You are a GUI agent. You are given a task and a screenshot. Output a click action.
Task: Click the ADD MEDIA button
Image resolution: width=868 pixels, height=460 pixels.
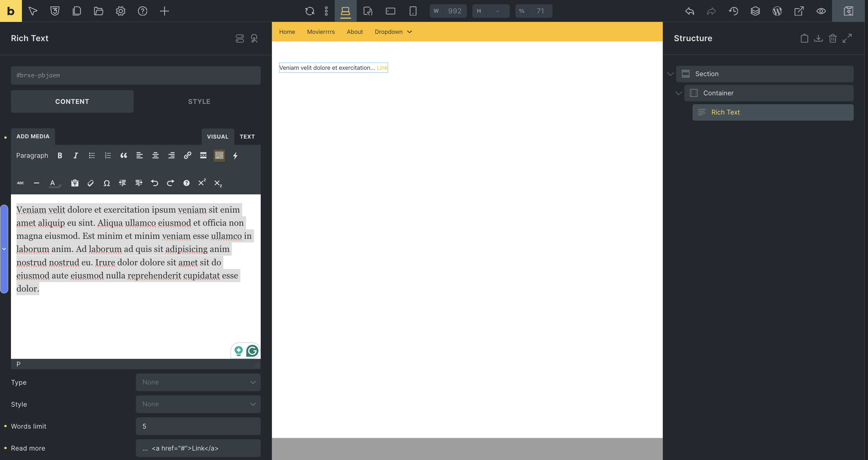[x=33, y=136]
